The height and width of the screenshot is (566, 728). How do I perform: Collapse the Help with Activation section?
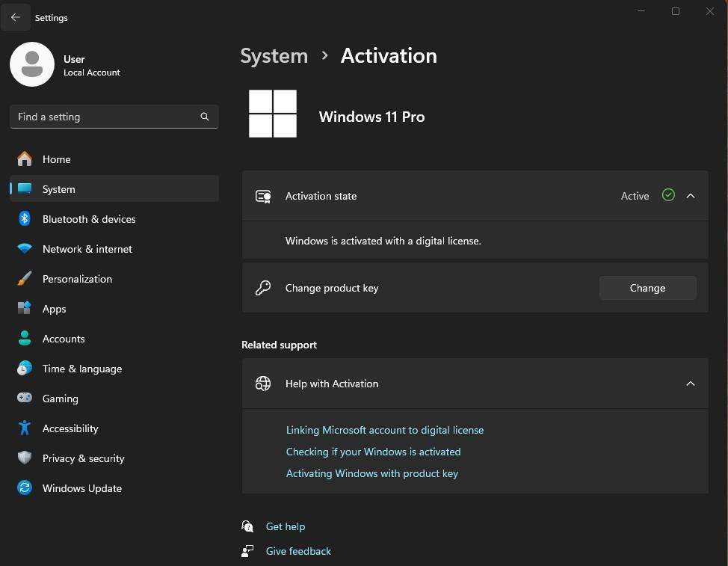coord(690,384)
